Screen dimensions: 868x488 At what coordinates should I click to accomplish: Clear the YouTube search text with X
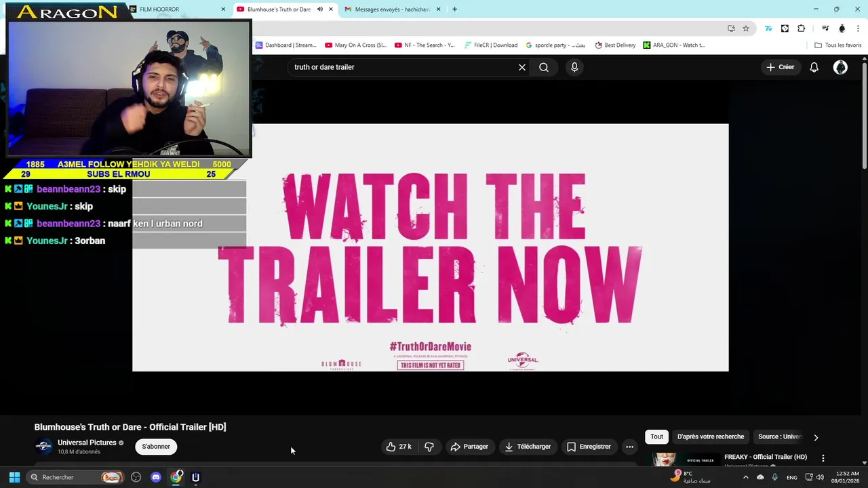pyautogui.click(x=522, y=67)
